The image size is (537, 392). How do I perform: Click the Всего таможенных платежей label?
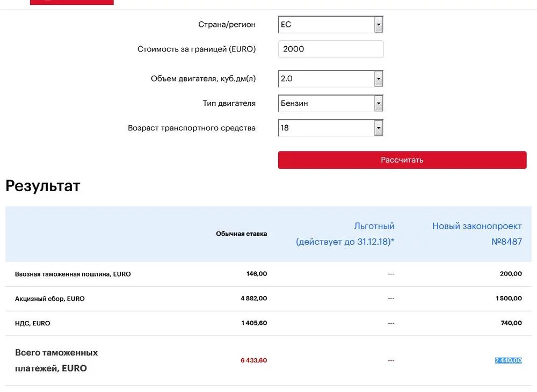[x=56, y=360]
